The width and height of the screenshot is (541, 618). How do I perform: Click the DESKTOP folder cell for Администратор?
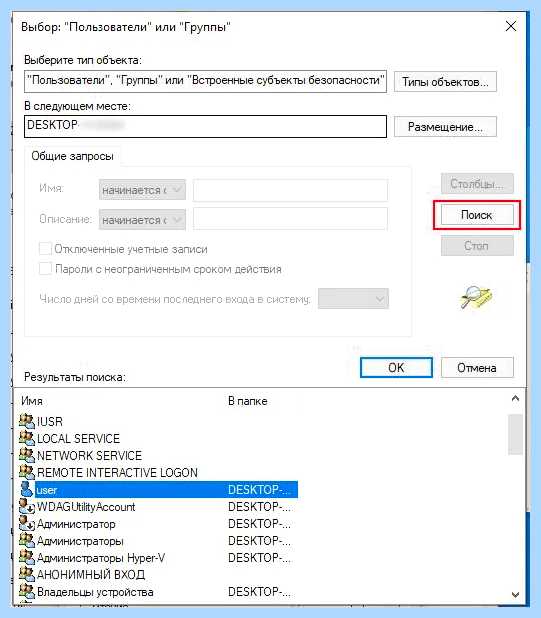point(260,523)
